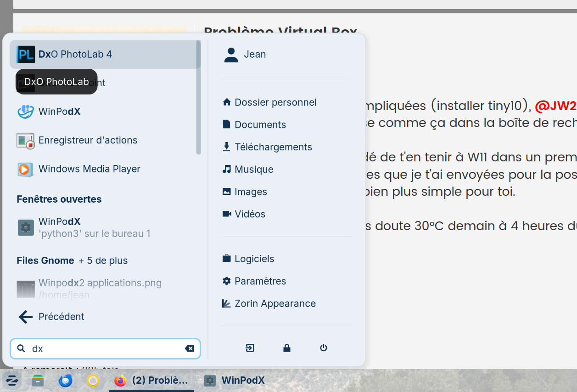Image resolution: width=577 pixels, height=392 pixels.
Task: Click the document icon beside Documents
Action: pos(226,124)
